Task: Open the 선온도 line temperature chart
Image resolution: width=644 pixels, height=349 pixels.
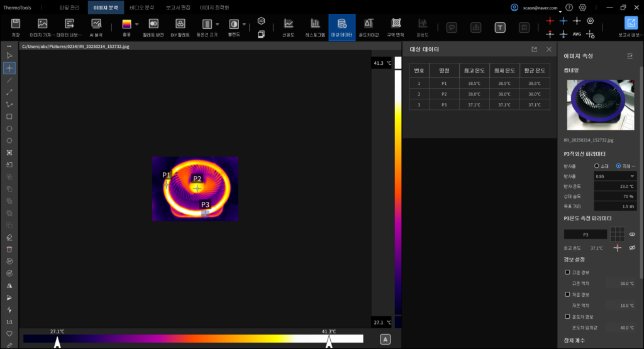Action: 289,24
